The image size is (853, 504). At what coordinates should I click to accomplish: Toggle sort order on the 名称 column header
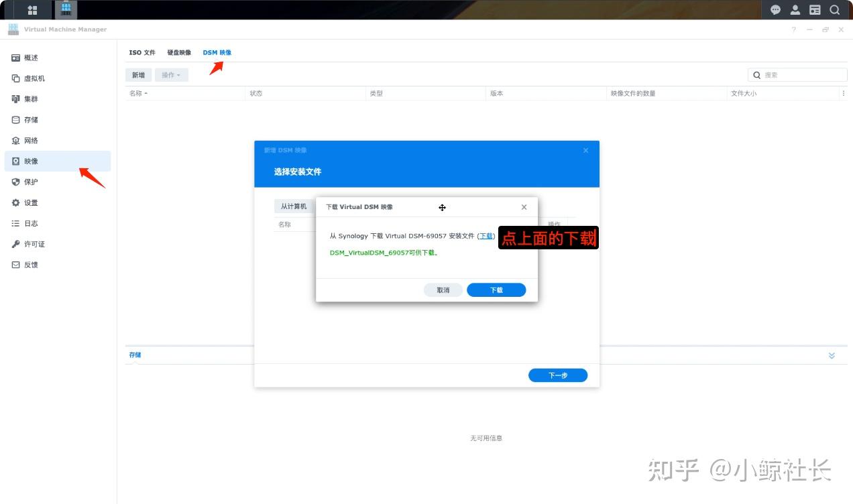[139, 93]
